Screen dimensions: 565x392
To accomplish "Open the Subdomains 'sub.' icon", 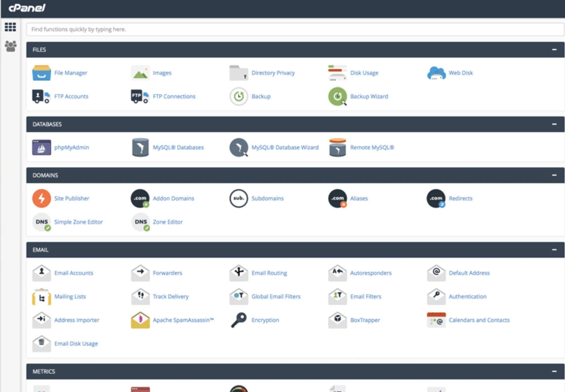I will tap(238, 198).
